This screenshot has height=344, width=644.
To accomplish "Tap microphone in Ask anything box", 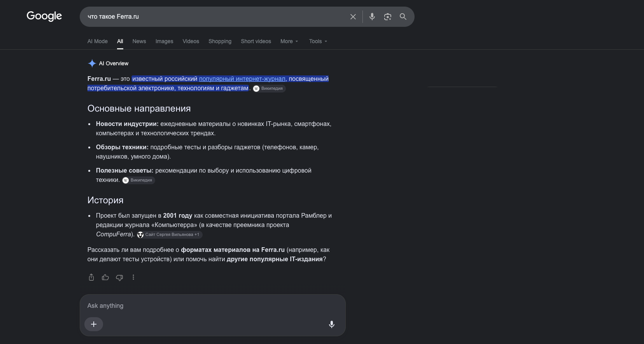I will point(332,324).
